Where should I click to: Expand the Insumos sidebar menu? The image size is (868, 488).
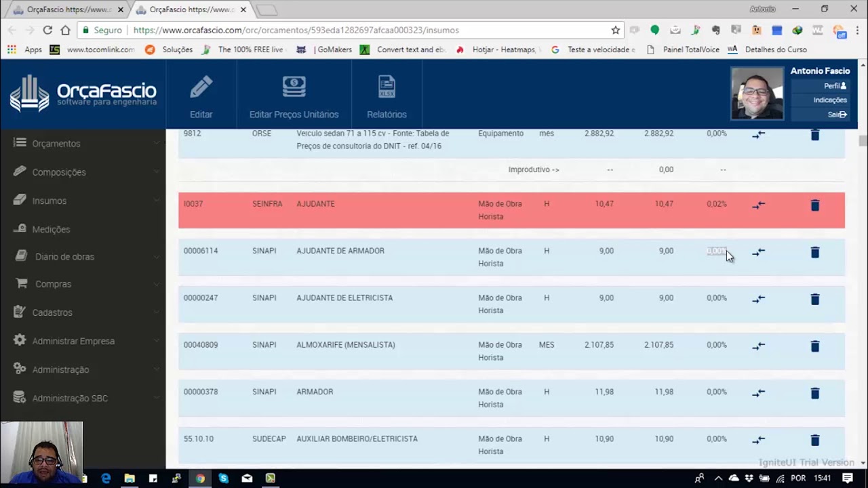coord(83,201)
